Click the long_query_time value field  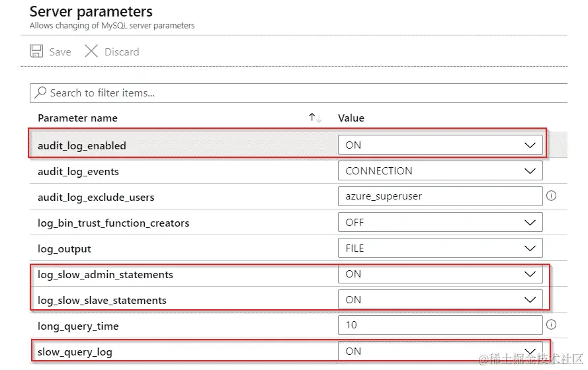coord(440,325)
